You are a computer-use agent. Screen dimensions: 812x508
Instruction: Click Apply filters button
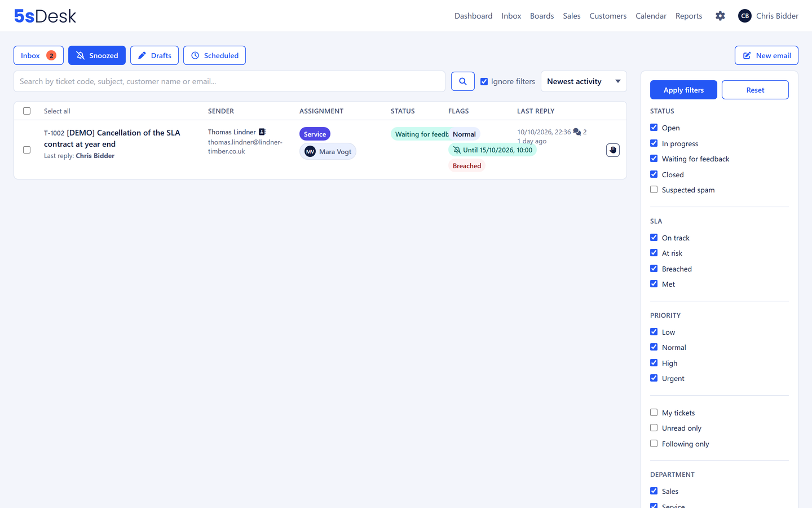683,90
